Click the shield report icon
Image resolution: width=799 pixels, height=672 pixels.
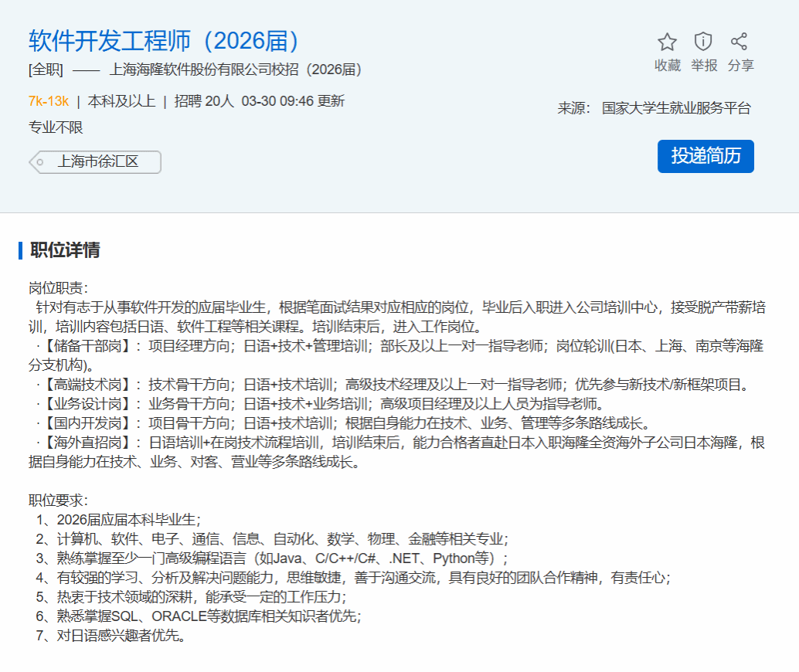pos(703,42)
